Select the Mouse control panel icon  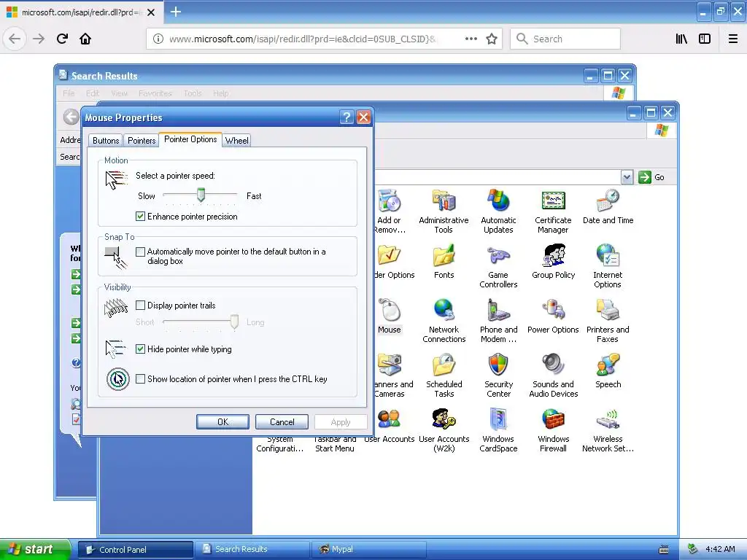click(x=390, y=316)
